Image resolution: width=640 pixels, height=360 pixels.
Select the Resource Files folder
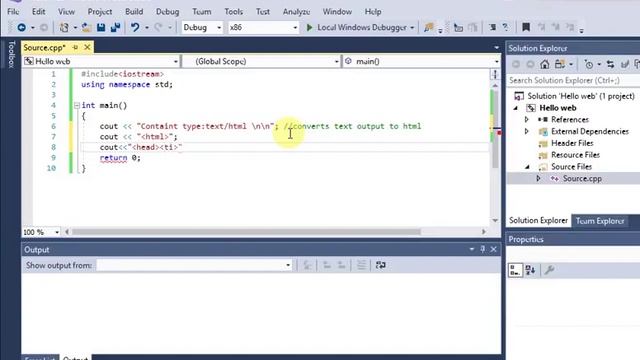click(x=575, y=155)
